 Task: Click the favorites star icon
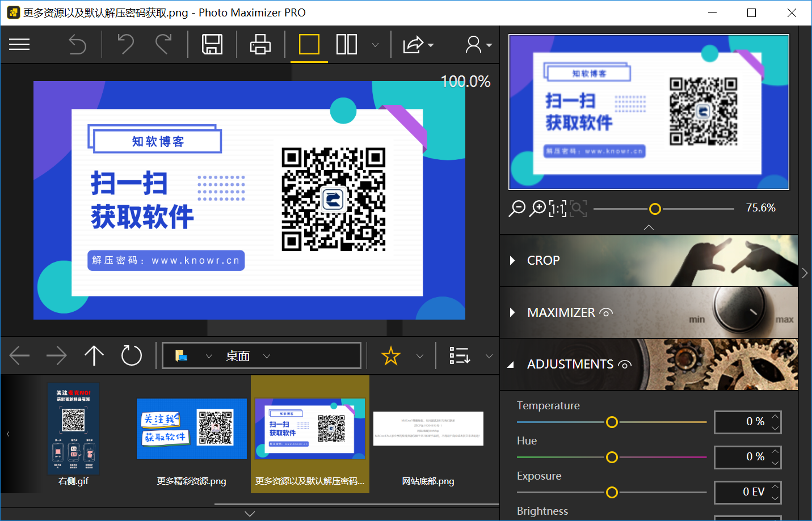391,356
